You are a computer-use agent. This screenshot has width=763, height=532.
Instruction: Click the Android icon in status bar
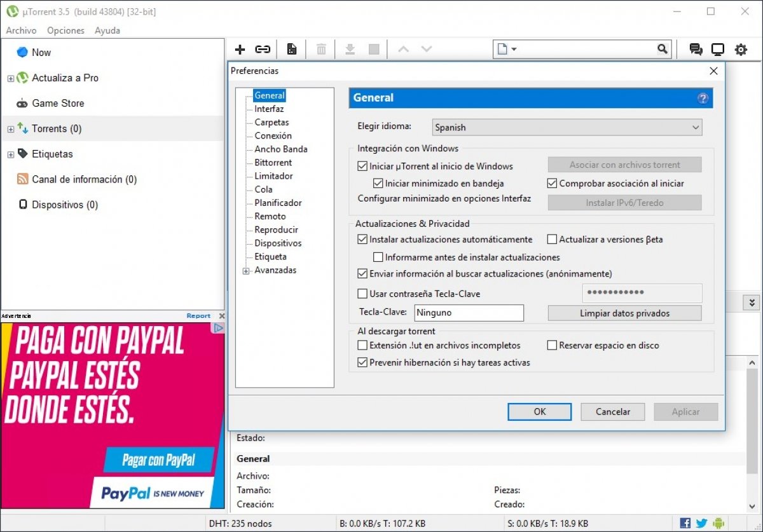(x=718, y=523)
